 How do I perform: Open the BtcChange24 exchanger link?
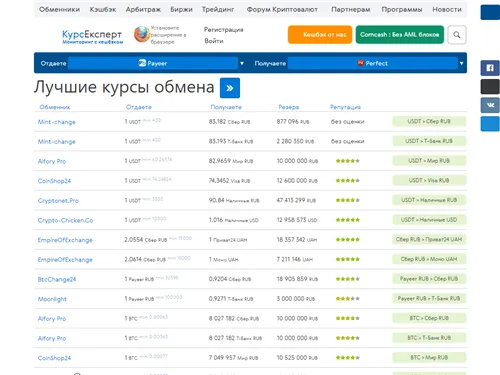click(57, 279)
